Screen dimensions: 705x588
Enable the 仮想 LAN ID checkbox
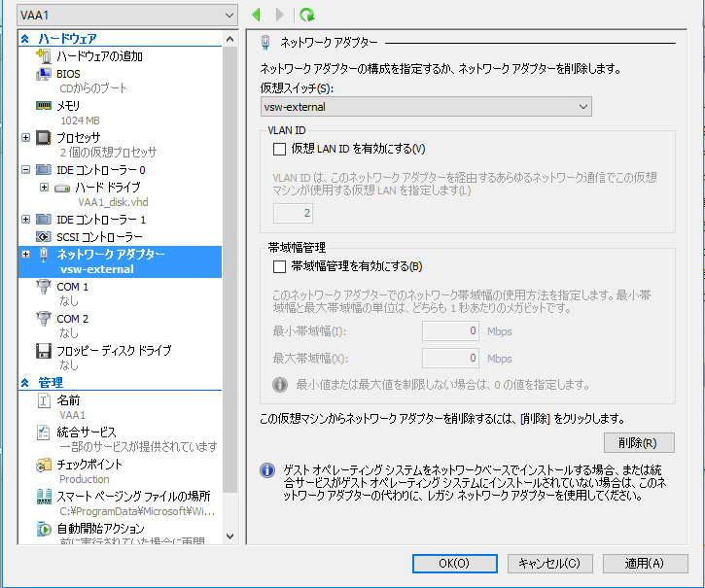pyautogui.click(x=280, y=149)
